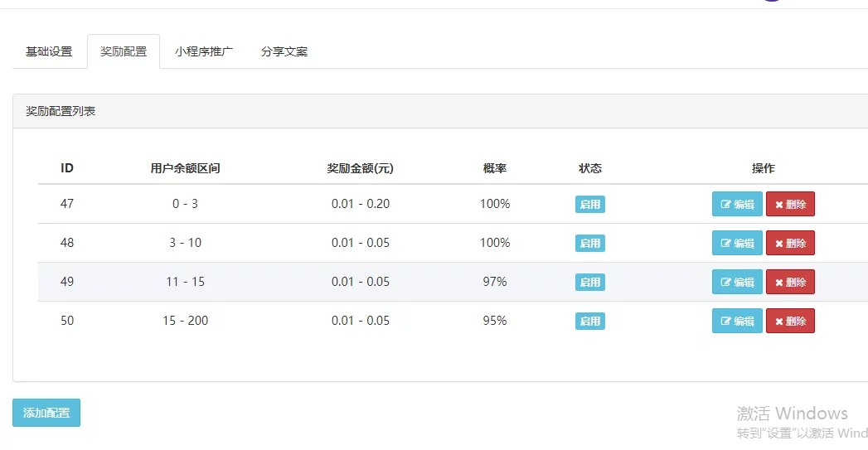The height and width of the screenshot is (450, 868).
Task: Remove the 15 - 200 range config
Action: (x=790, y=321)
